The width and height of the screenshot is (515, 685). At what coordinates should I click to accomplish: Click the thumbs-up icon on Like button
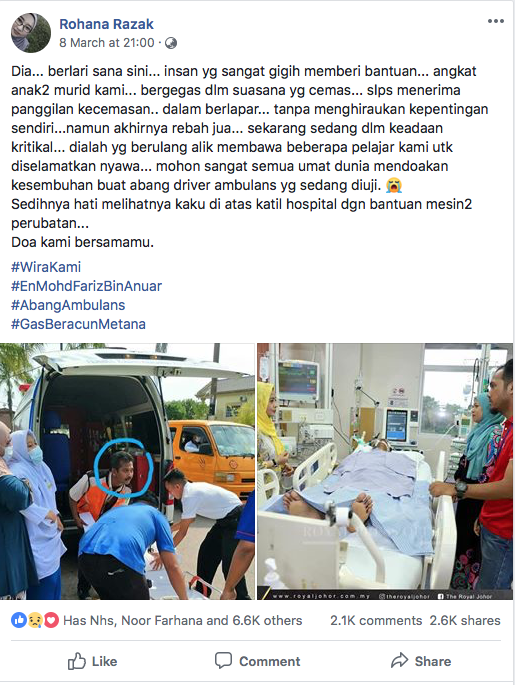pos(76,661)
